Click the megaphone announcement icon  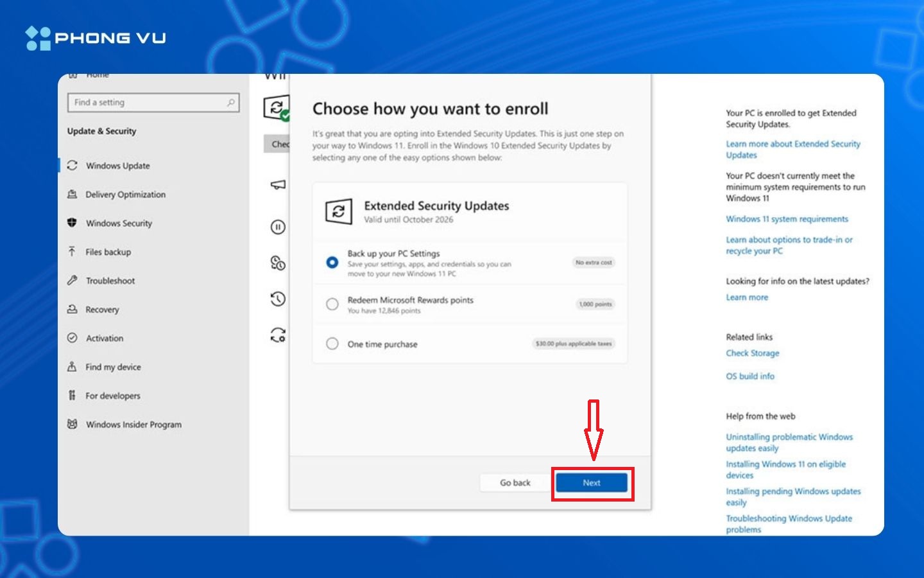[278, 185]
